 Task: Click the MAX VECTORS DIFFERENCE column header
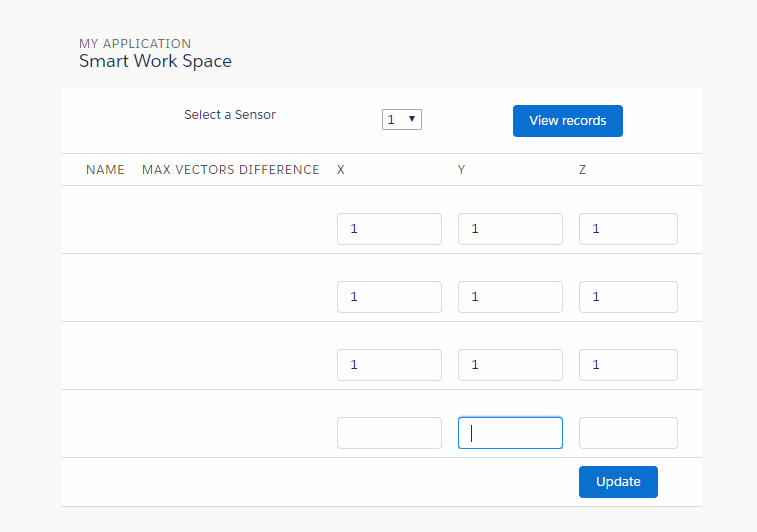(231, 170)
